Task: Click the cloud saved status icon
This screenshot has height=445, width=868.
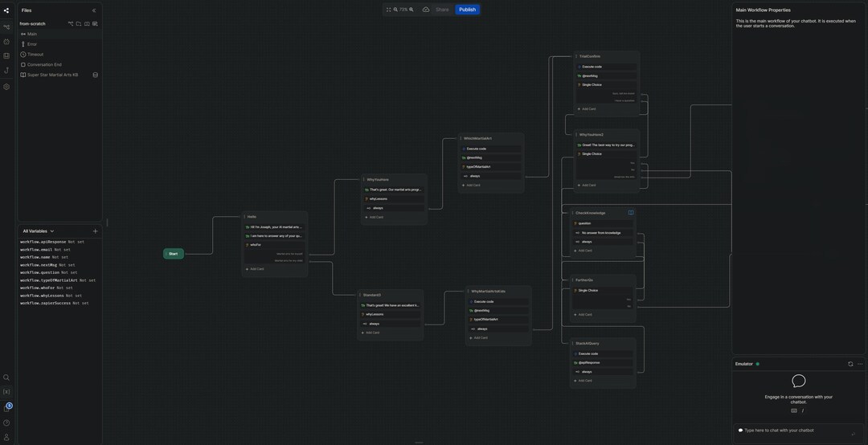Action: coord(426,10)
